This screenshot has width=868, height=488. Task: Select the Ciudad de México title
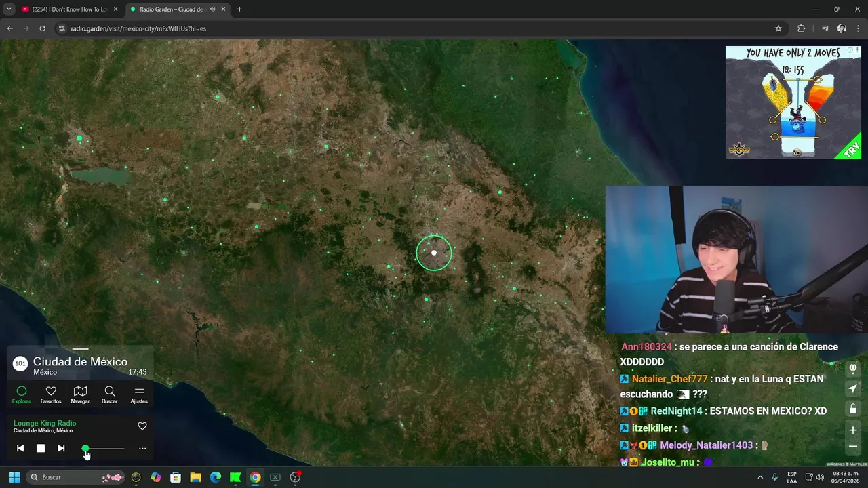coord(80,361)
